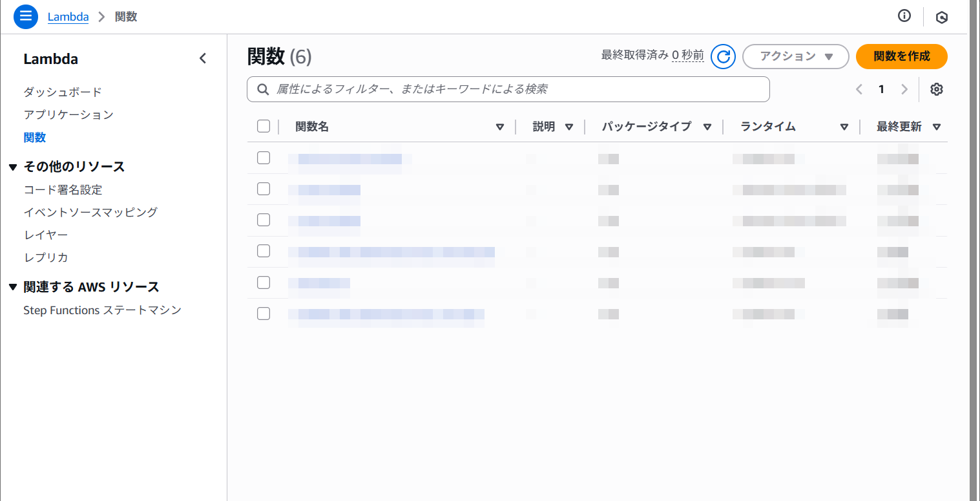This screenshot has width=980, height=501.
Task: Click the info circle icon
Action: [x=904, y=16]
